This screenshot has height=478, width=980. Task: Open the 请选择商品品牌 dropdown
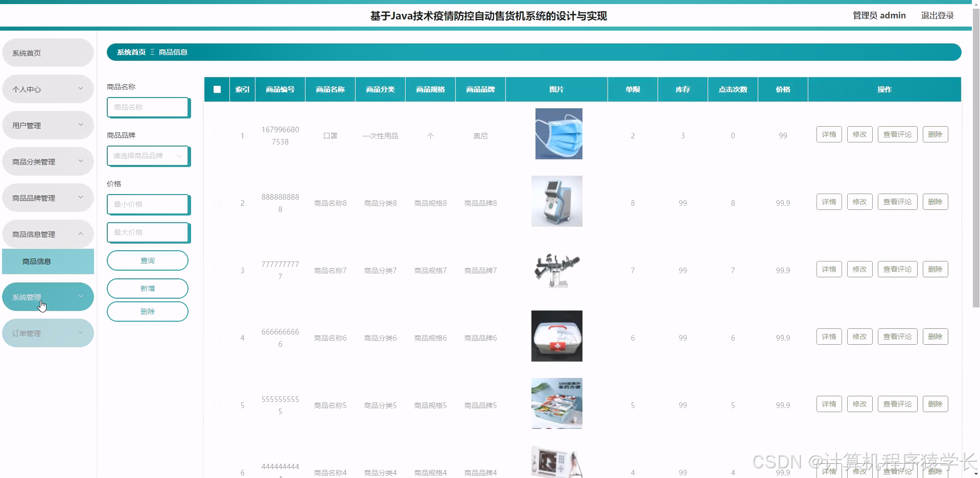pyautogui.click(x=148, y=156)
